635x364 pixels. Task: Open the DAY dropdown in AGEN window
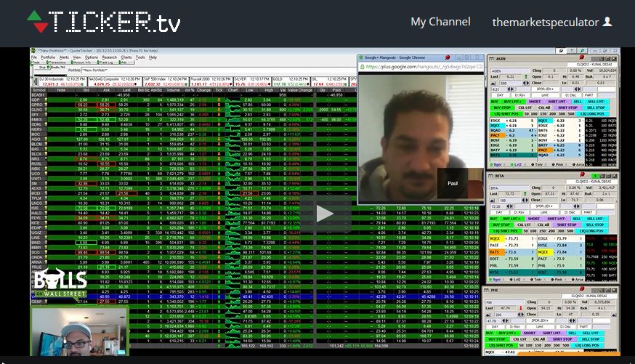[500, 95]
